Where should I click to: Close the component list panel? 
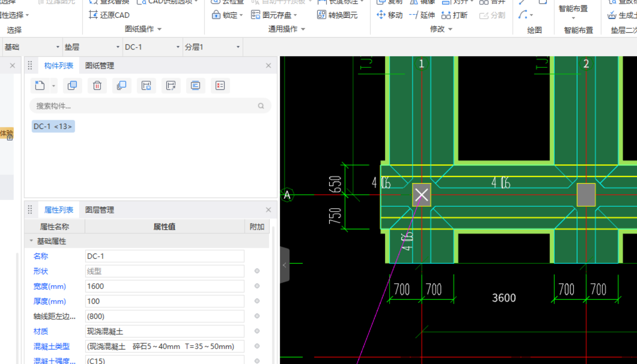point(268,65)
